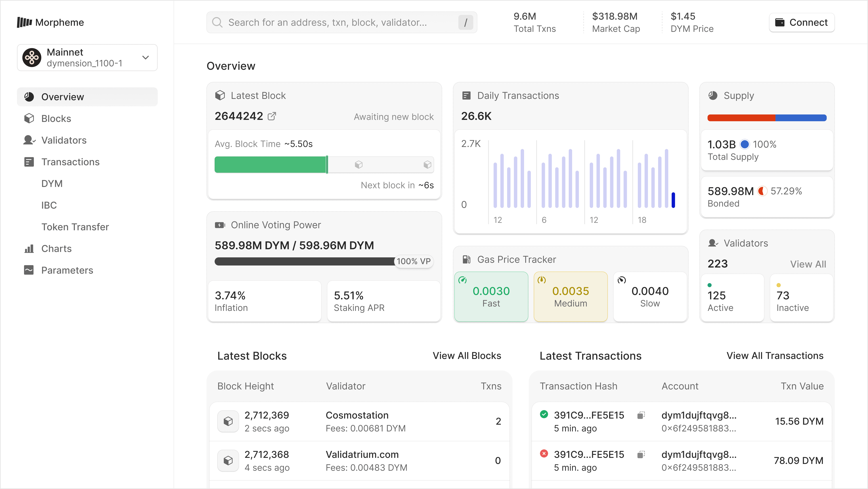868x489 pixels.
Task: Select the Fast gas price option
Action: click(491, 297)
